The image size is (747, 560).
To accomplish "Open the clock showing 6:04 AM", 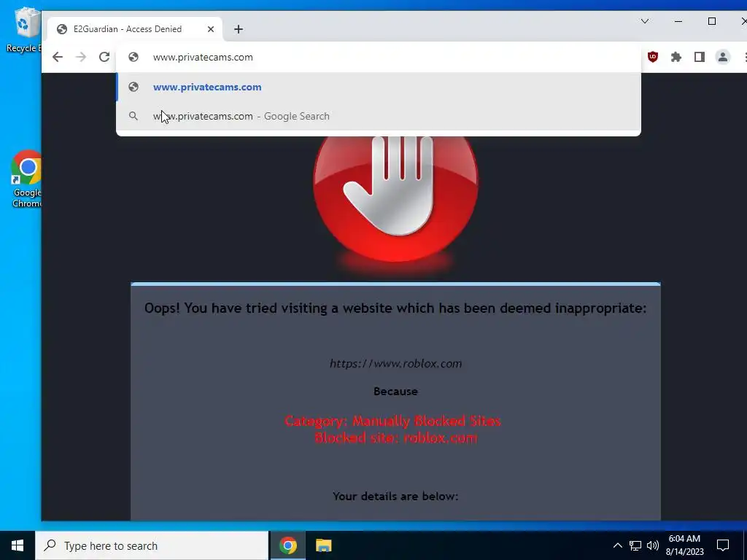I will [x=684, y=545].
